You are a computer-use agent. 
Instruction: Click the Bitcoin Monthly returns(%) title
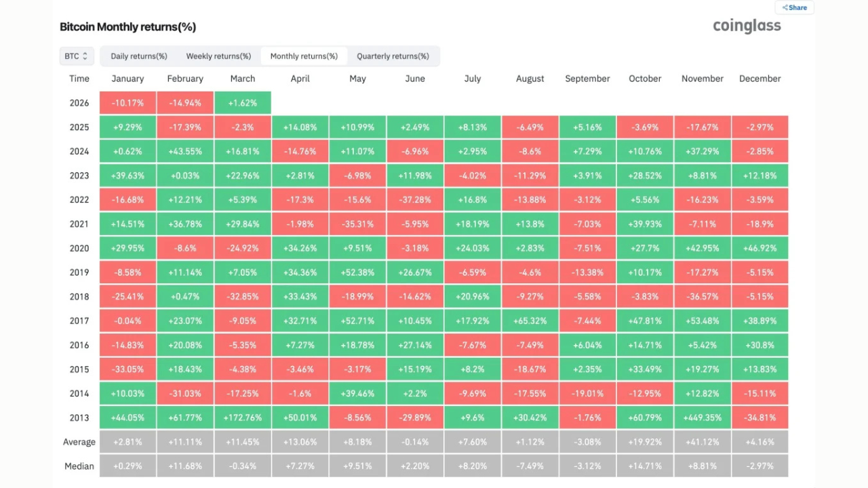pos(127,27)
